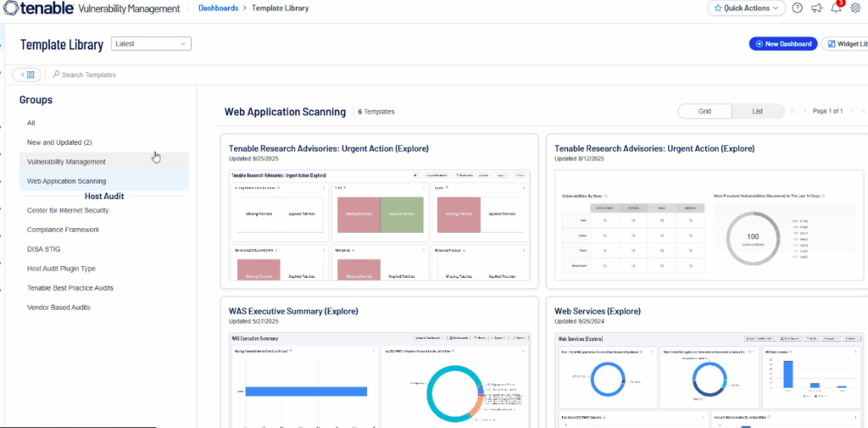Open the Latest version dropdown

click(151, 43)
